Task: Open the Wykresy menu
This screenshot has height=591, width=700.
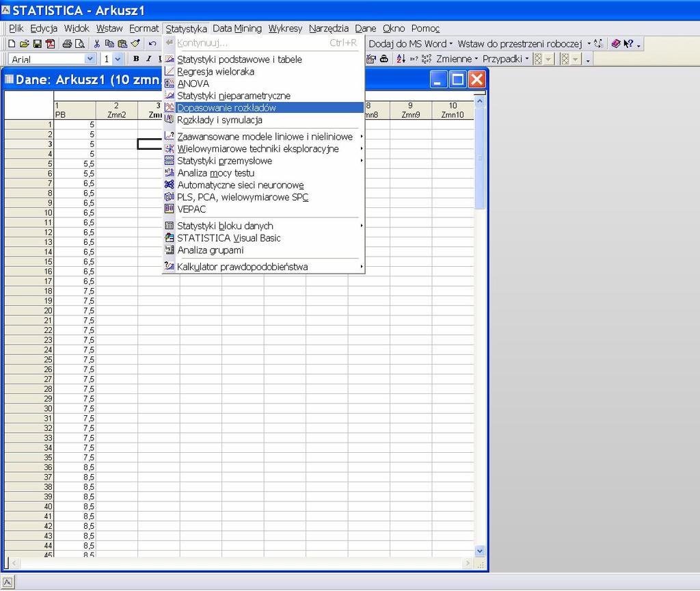Action: 285,29
